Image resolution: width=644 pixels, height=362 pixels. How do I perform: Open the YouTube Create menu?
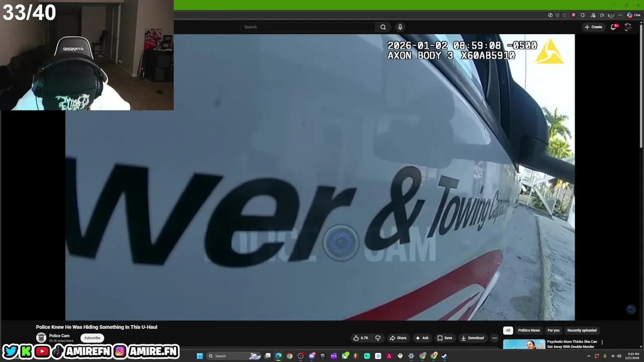point(593,27)
